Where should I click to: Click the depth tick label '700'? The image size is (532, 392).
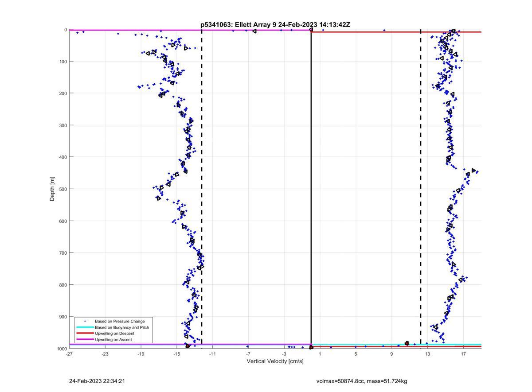[x=63, y=253]
